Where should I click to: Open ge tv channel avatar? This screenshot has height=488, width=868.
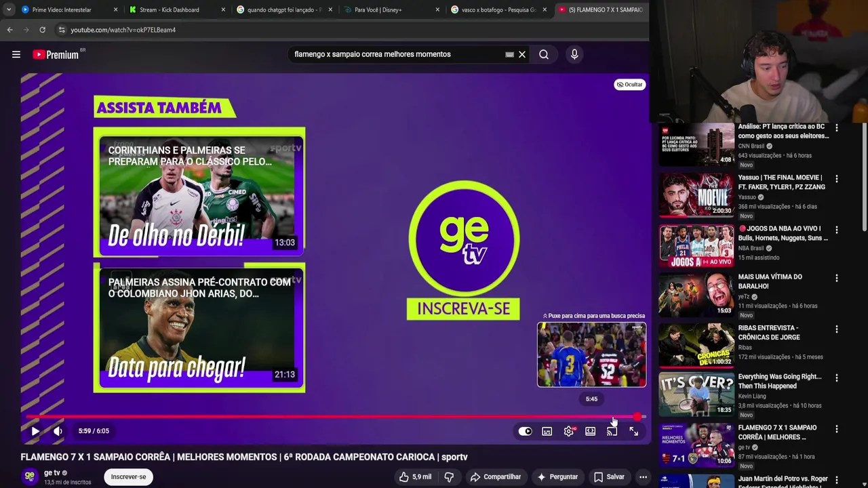click(30, 476)
